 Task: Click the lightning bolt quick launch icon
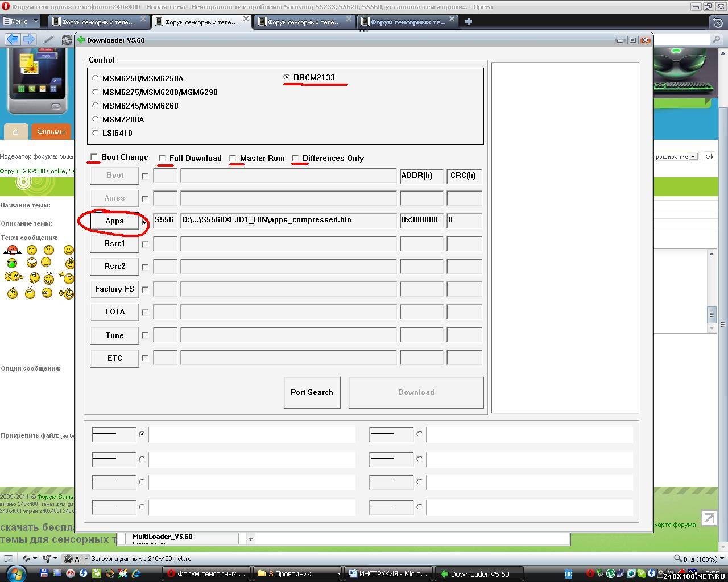click(84, 573)
